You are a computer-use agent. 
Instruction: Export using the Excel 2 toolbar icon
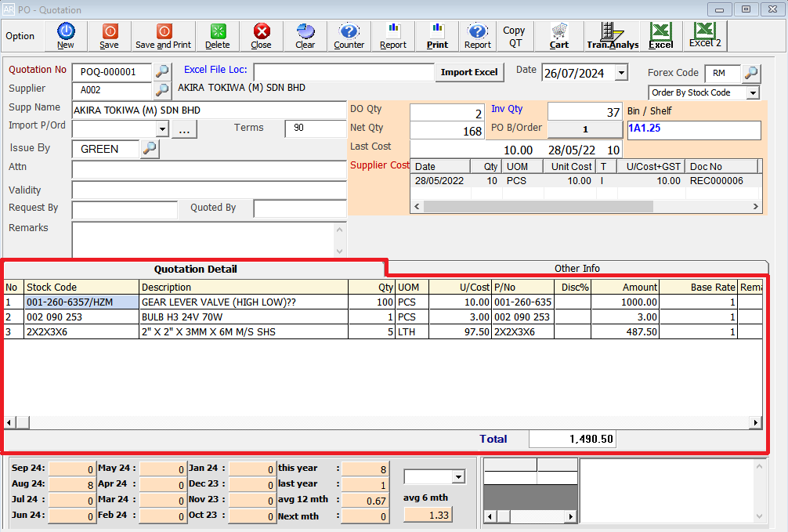click(x=704, y=35)
